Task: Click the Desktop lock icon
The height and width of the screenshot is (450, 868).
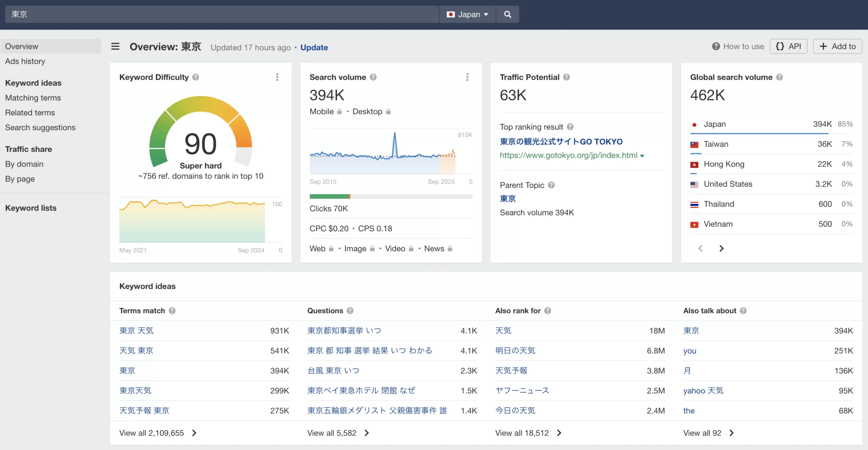Action: [x=388, y=112]
